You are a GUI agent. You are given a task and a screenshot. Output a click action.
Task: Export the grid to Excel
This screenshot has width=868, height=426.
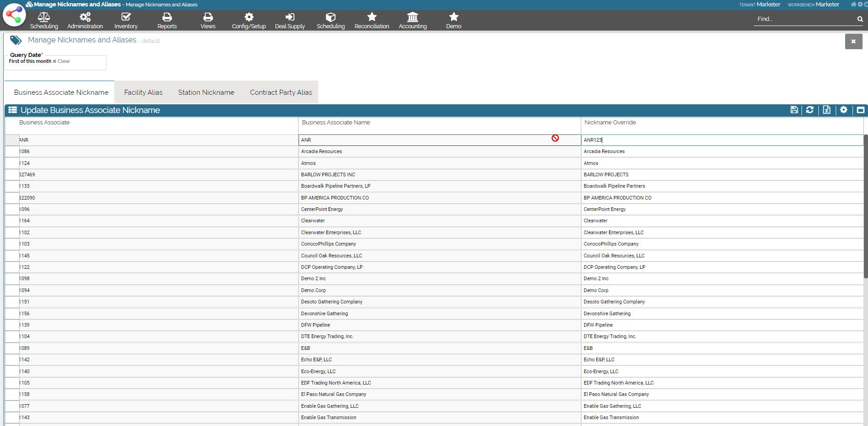(x=827, y=110)
